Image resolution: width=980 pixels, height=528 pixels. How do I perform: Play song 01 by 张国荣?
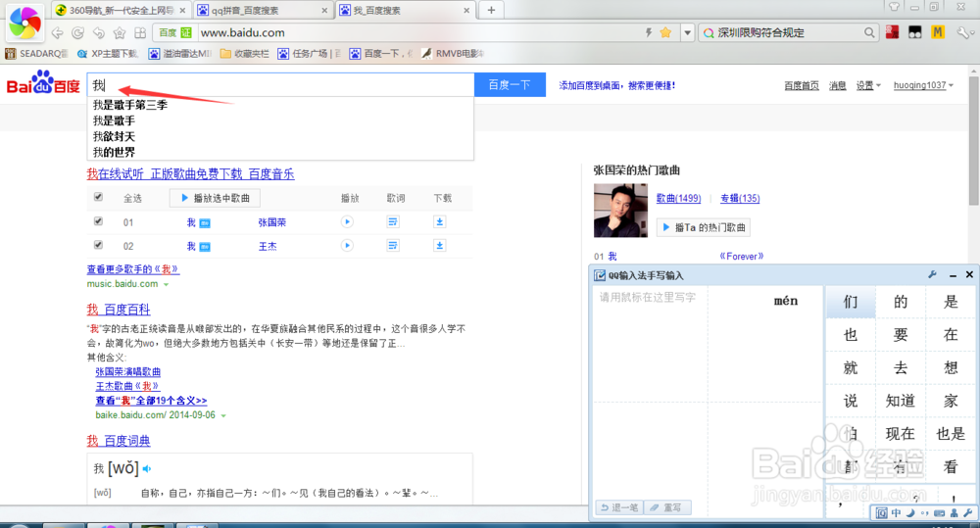(347, 221)
